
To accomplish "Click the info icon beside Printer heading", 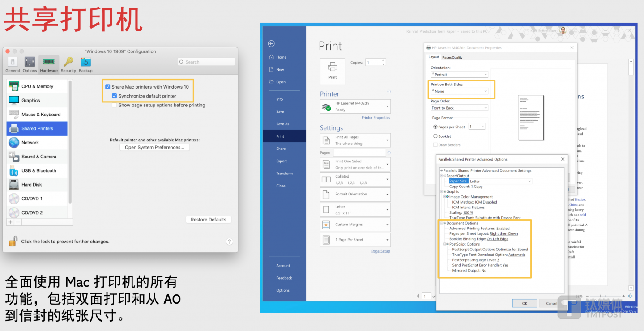I will coord(389,92).
